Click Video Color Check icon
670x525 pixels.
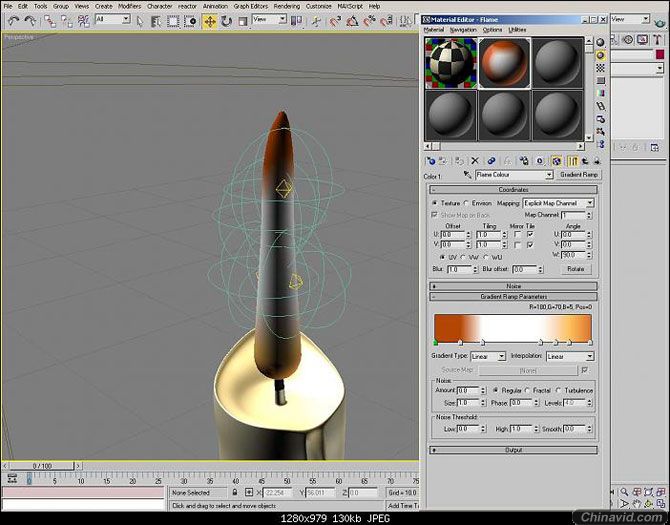coord(600,93)
